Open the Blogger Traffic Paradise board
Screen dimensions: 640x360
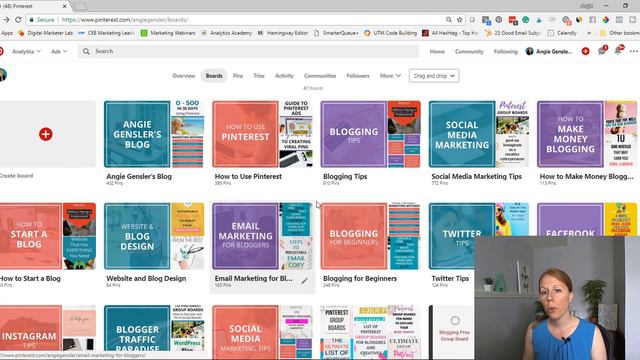[154, 328]
